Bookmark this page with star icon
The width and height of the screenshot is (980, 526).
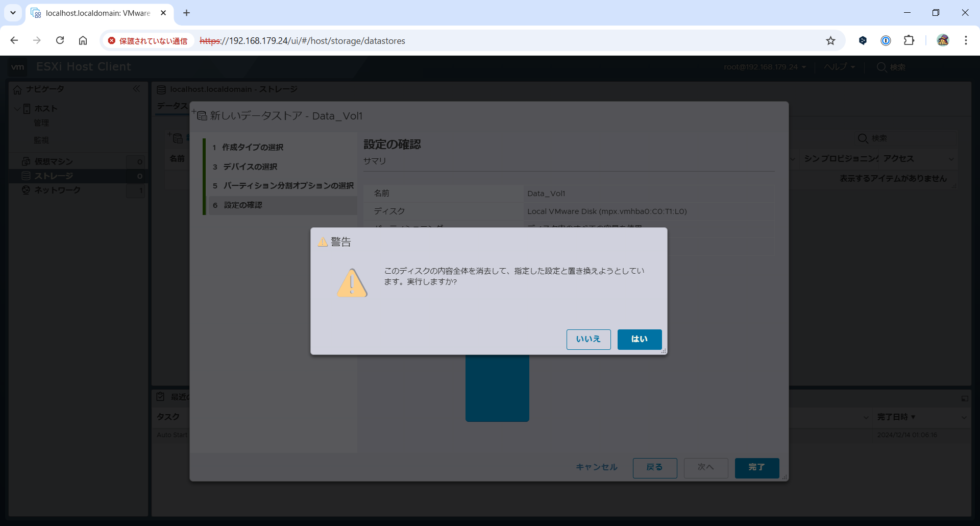click(831, 41)
